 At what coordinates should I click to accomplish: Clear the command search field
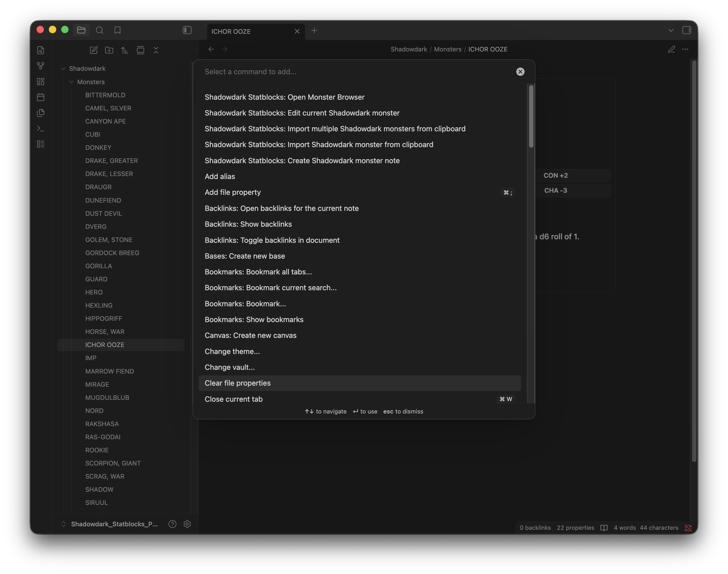520,72
